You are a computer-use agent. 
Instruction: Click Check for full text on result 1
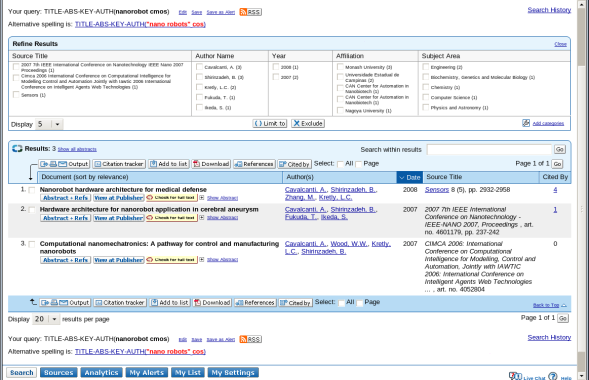pos(172,198)
